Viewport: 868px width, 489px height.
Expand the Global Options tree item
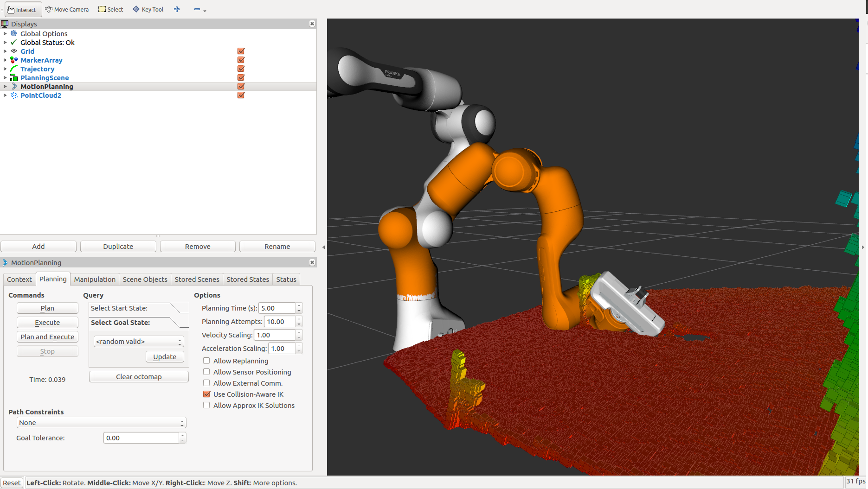pyautogui.click(x=5, y=33)
